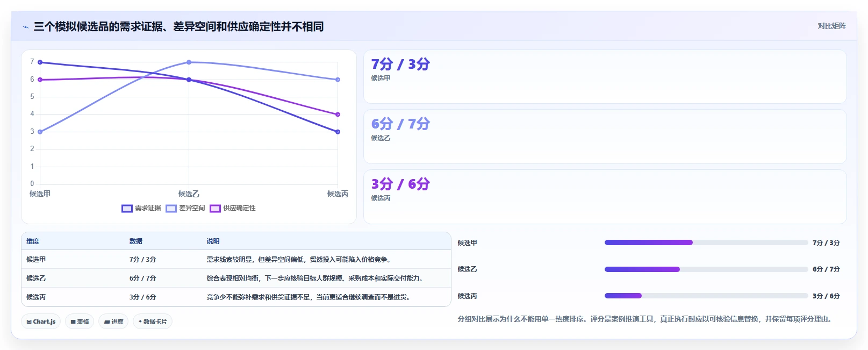Click 候选乙 label in progress list
This screenshot has height=350, width=868.
pos(468,269)
